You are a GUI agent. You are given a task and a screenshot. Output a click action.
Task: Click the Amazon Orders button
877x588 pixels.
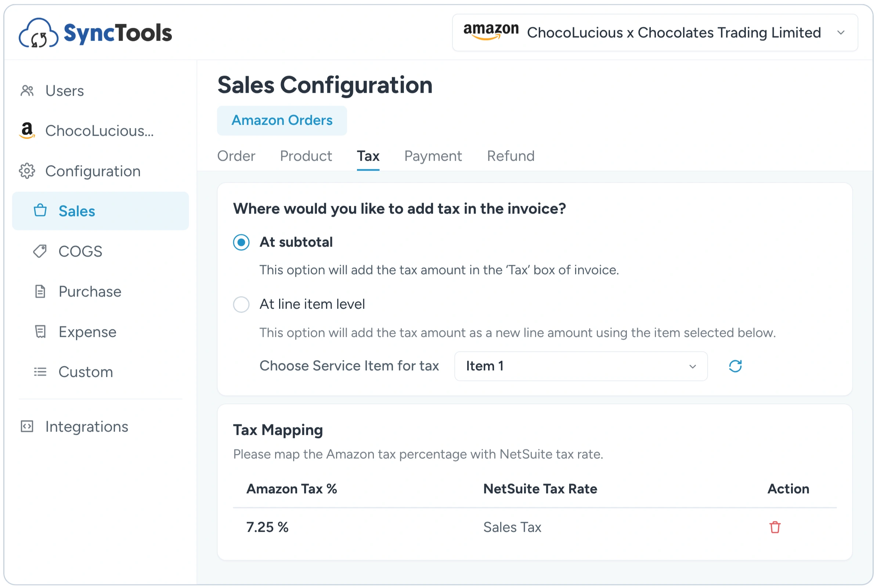point(282,120)
